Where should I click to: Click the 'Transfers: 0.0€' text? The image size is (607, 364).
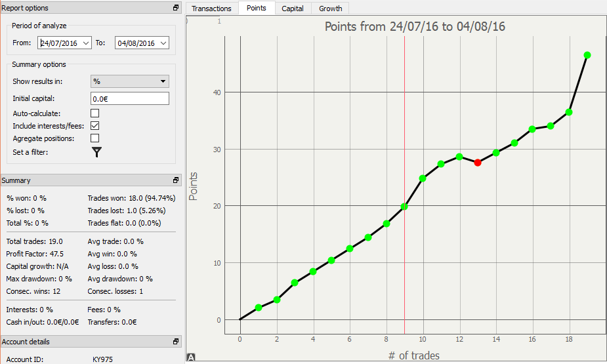112,322
